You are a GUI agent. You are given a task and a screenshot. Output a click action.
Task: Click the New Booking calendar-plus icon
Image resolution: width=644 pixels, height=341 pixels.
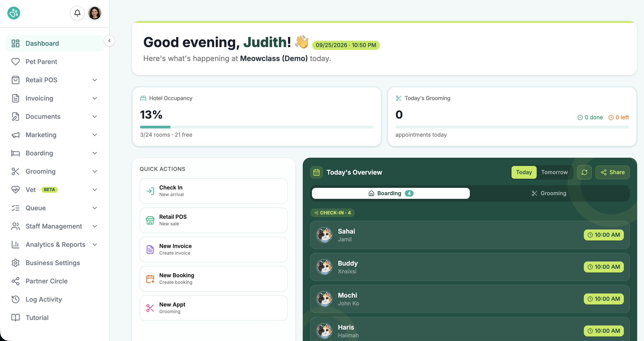click(150, 279)
